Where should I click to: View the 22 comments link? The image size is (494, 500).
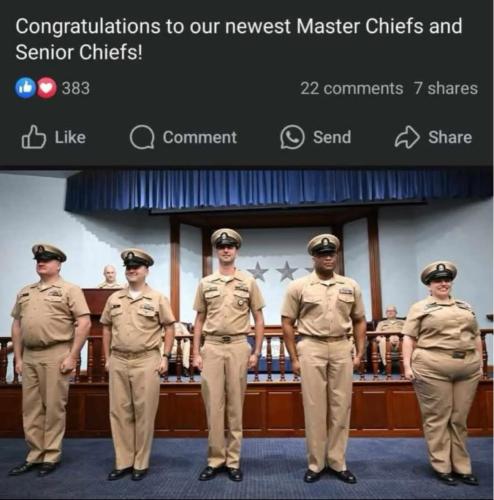tap(352, 88)
